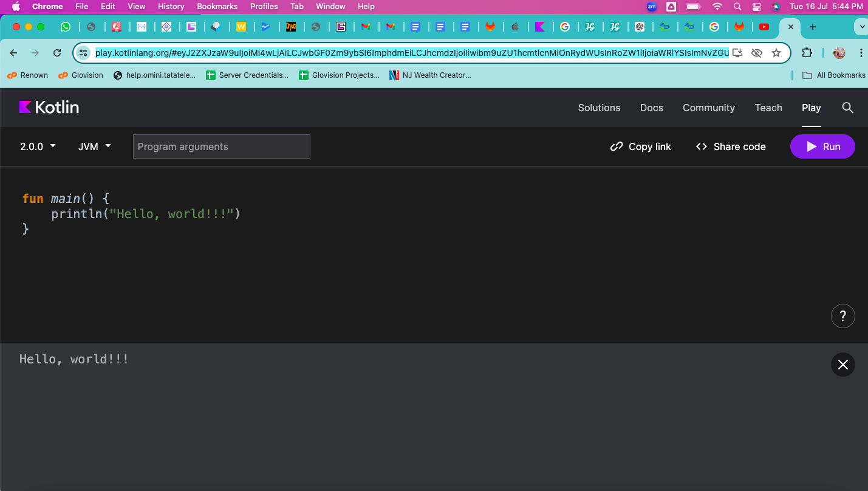Click the Copy link button
The width and height of the screenshot is (868, 491).
[641, 146]
